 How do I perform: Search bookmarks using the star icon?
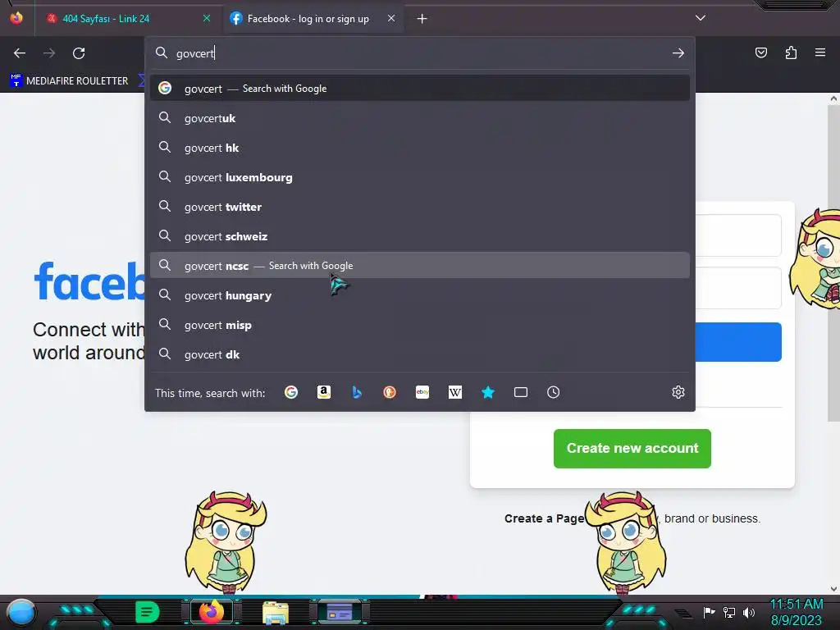(x=488, y=393)
